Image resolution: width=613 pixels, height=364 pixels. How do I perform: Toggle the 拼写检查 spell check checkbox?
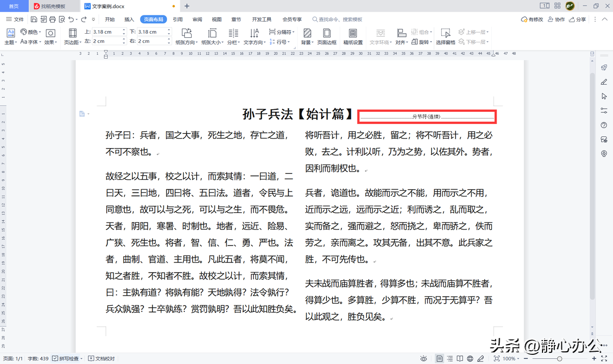click(x=55, y=359)
